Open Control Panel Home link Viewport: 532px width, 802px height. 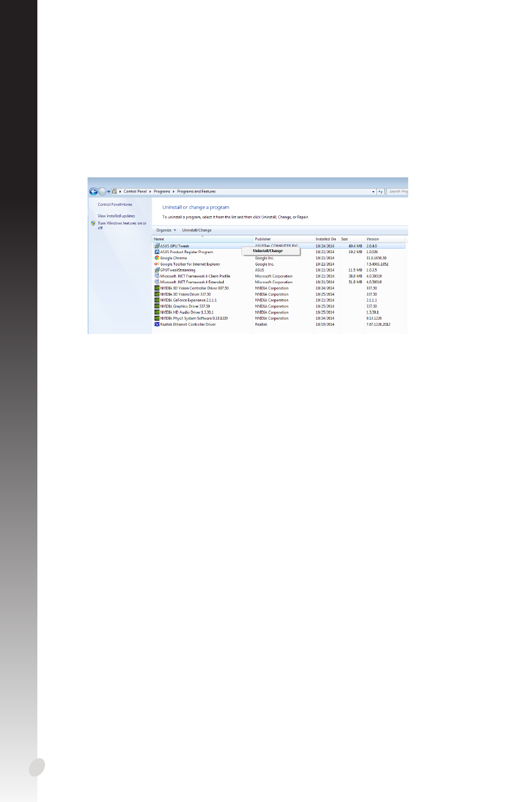tap(115, 205)
